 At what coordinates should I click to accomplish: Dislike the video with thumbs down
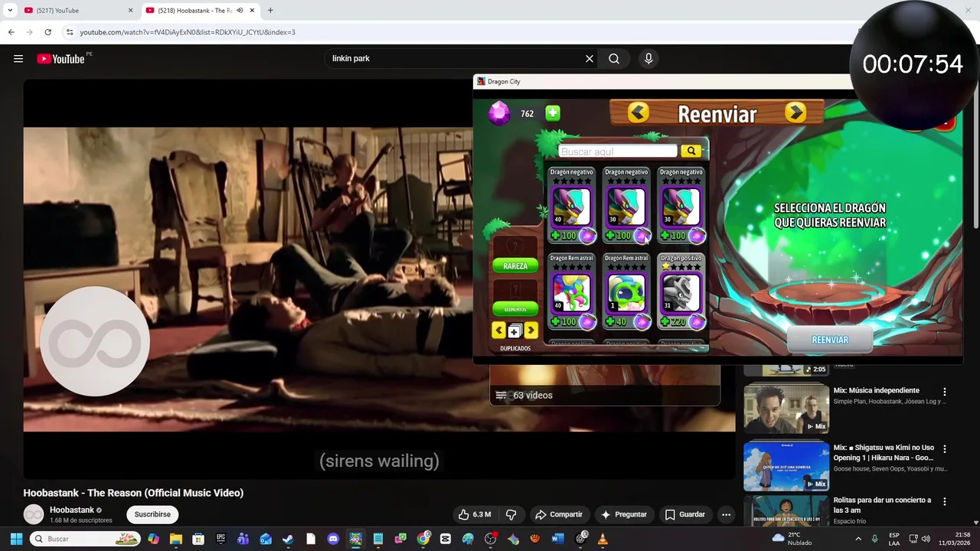pyautogui.click(x=511, y=514)
